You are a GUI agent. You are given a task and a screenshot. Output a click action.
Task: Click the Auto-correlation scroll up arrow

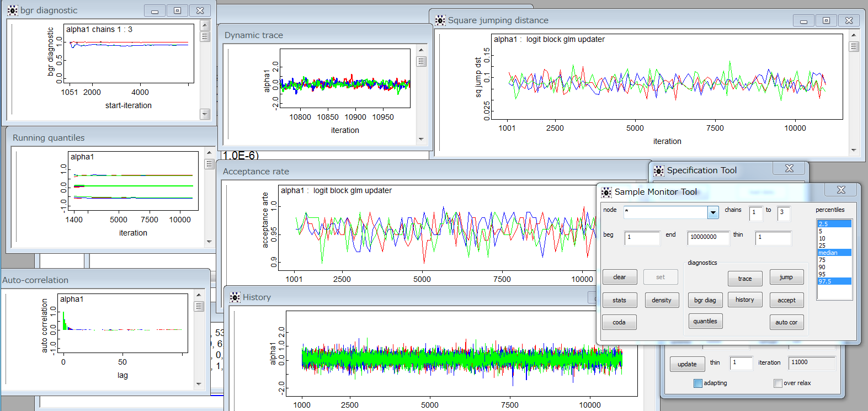199,295
